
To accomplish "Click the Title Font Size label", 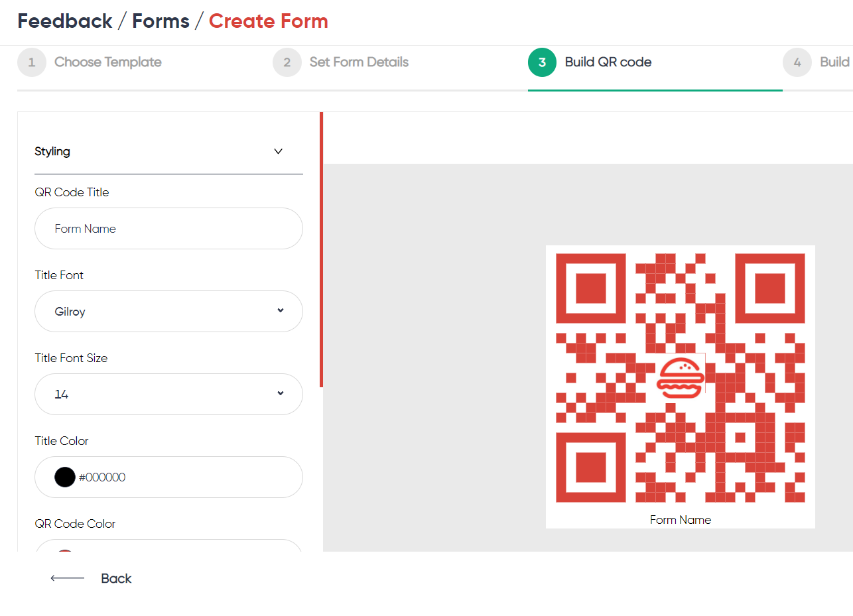I will point(71,358).
